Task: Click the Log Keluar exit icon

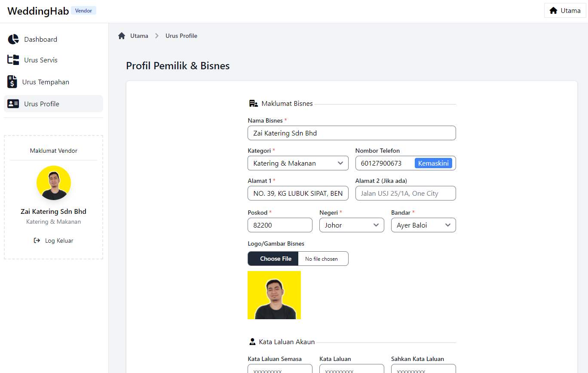Action: coord(37,240)
